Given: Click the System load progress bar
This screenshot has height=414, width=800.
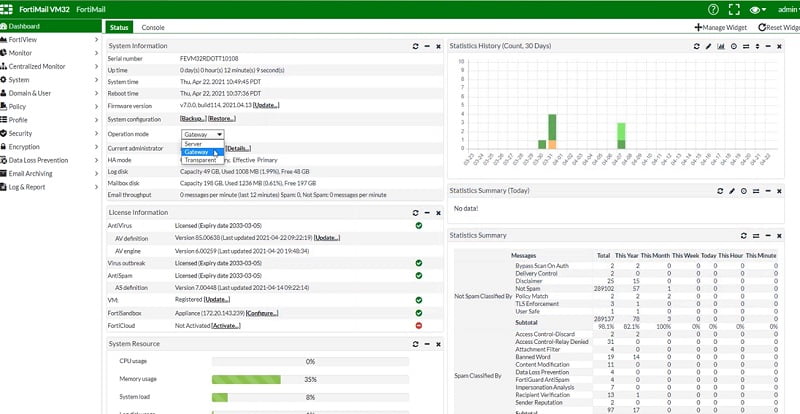Looking at the screenshot, I should [x=310, y=397].
